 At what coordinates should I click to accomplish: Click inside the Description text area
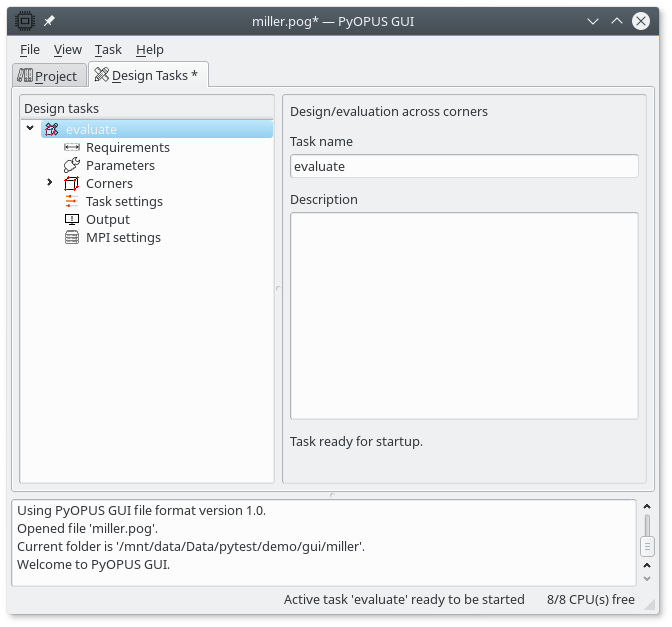coord(464,315)
